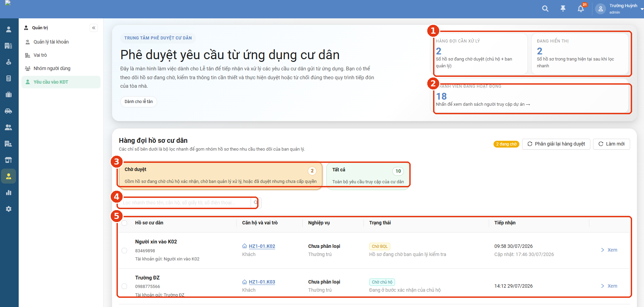The height and width of the screenshot is (307, 644).
Task: Click Xem for Trường ĐZ row
Action: (x=609, y=286)
